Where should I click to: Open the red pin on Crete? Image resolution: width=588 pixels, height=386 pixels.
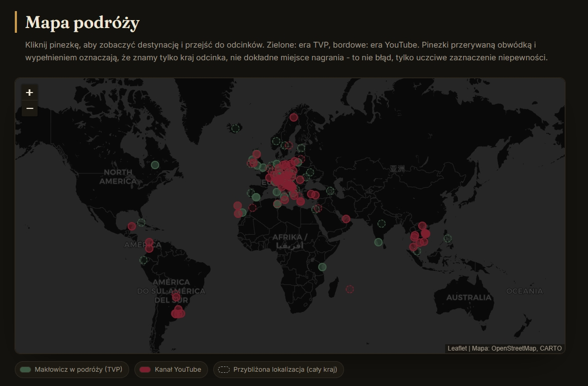[301, 201]
